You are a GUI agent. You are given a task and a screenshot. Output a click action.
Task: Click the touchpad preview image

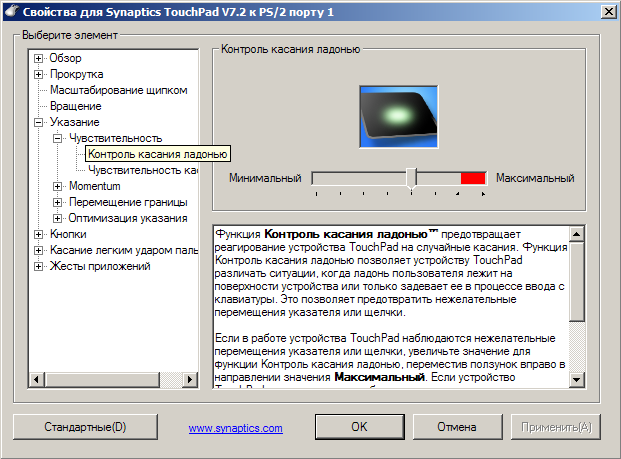point(398,117)
